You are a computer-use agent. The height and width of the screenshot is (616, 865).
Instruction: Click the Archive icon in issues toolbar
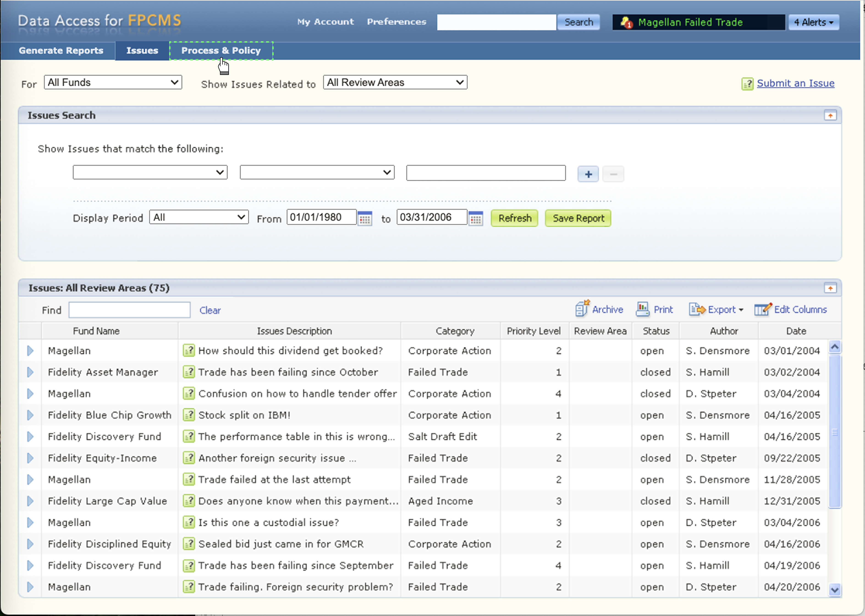pos(582,309)
